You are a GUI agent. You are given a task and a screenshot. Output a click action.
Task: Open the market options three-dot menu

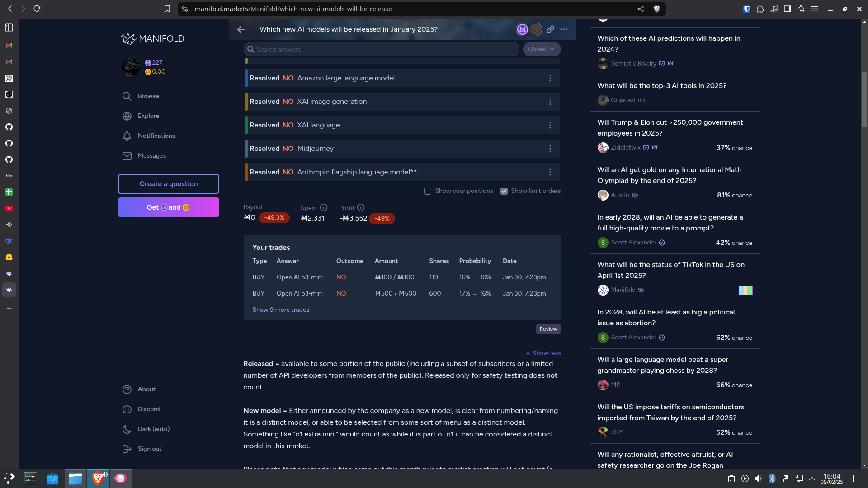point(564,29)
